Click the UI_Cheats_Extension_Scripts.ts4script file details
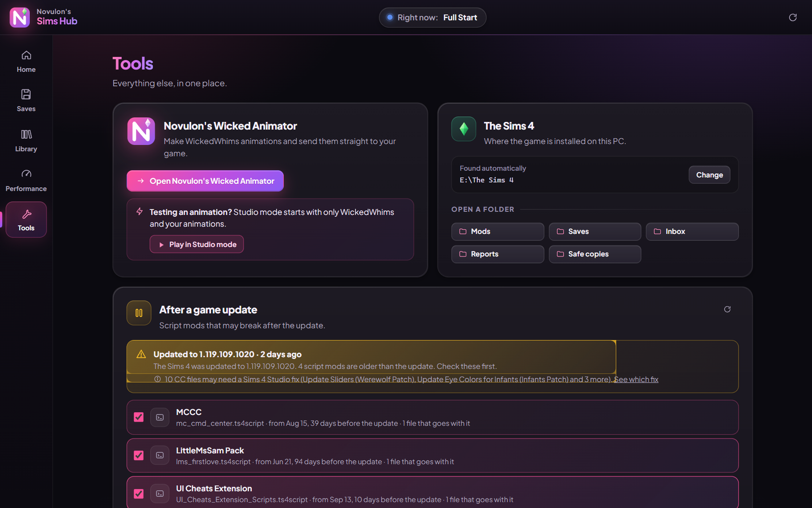Viewport: 812px width, 508px height. click(x=345, y=500)
